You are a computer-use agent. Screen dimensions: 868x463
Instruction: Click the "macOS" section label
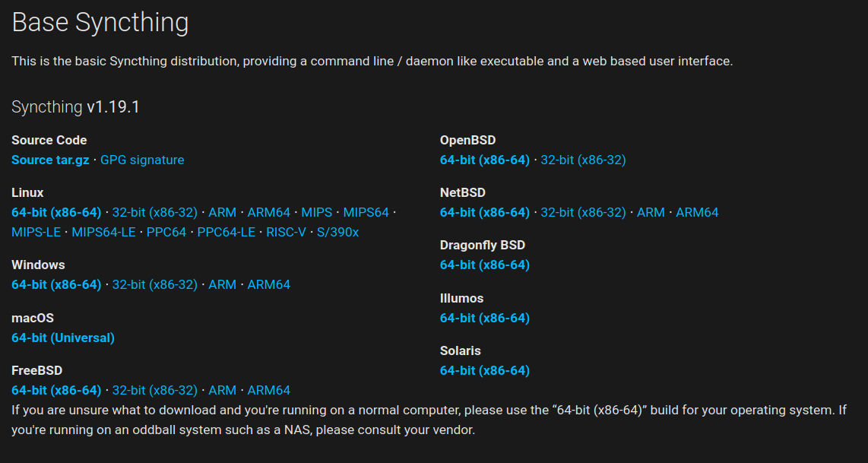tap(33, 318)
